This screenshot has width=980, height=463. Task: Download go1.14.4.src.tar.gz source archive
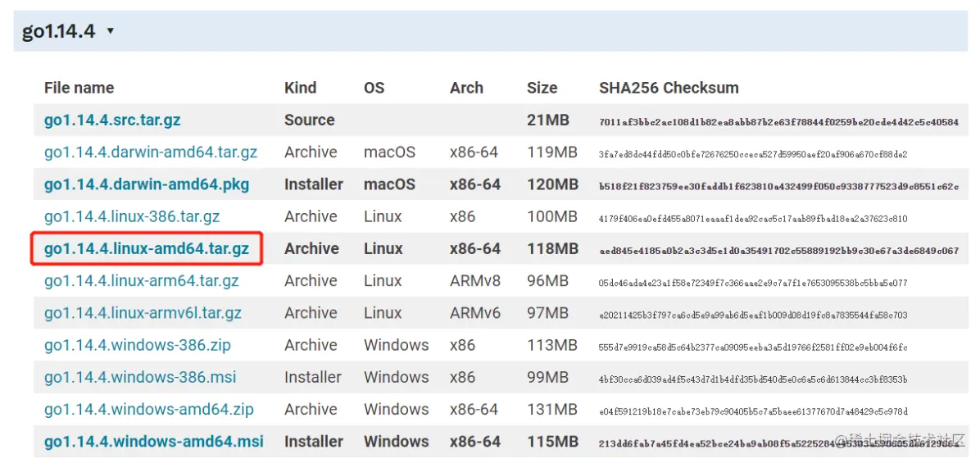112,120
